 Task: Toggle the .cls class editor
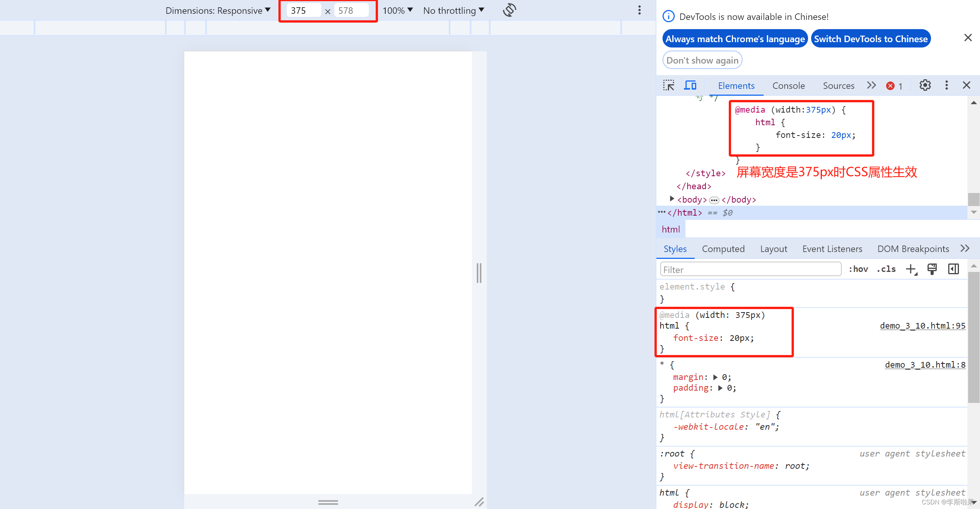click(886, 269)
